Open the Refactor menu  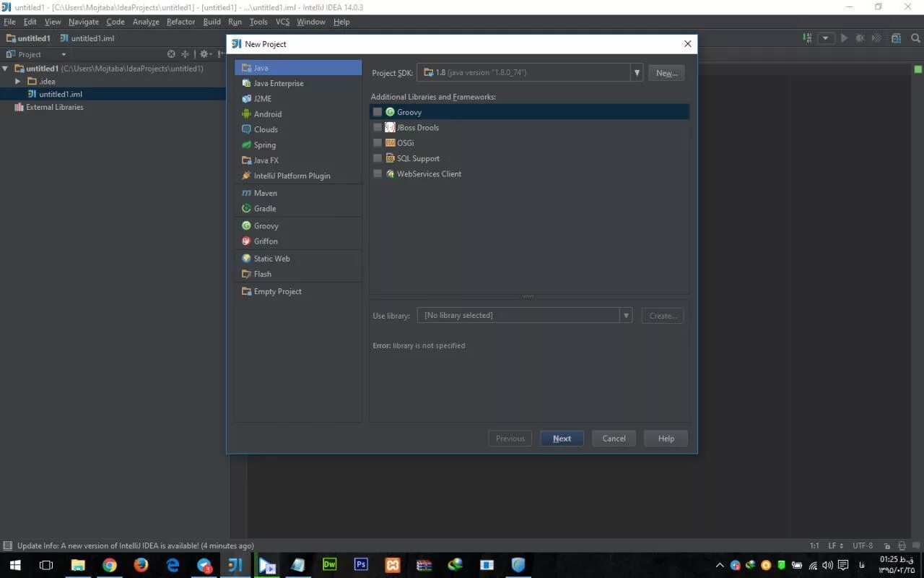point(180,22)
